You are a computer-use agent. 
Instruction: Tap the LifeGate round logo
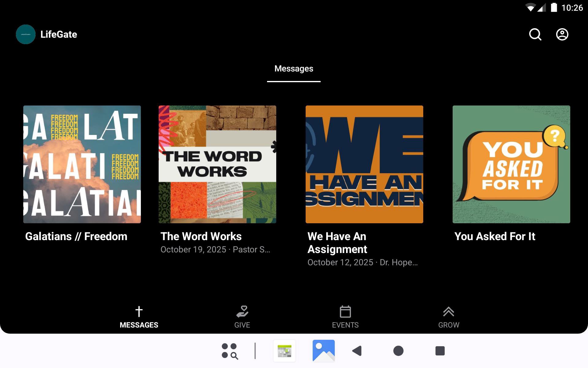pyautogui.click(x=26, y=34)
